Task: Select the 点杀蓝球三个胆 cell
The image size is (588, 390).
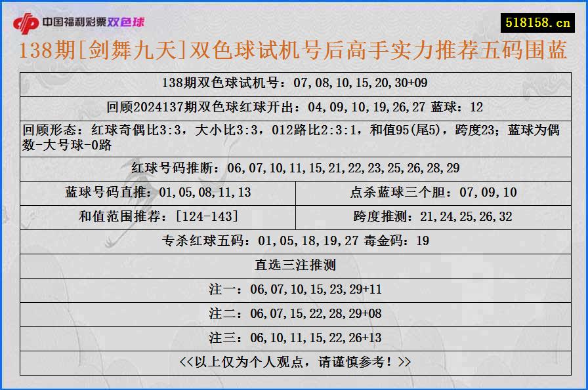Action: pyautogui.click(x=434, y=193)
